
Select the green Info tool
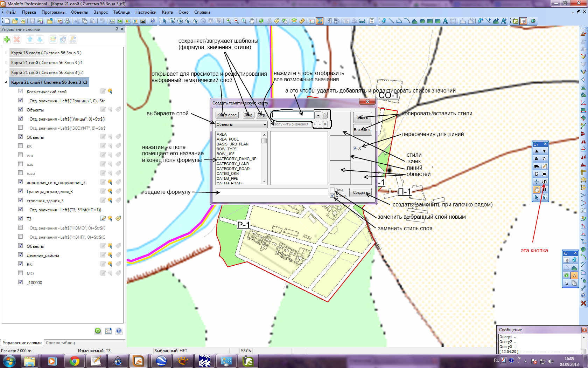pyautogui.click(x=261, y=21)
